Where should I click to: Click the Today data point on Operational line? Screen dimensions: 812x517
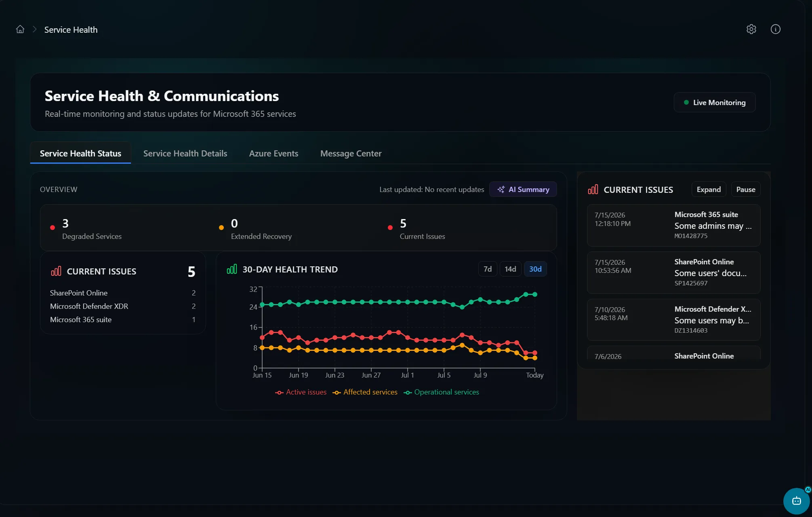535,294
